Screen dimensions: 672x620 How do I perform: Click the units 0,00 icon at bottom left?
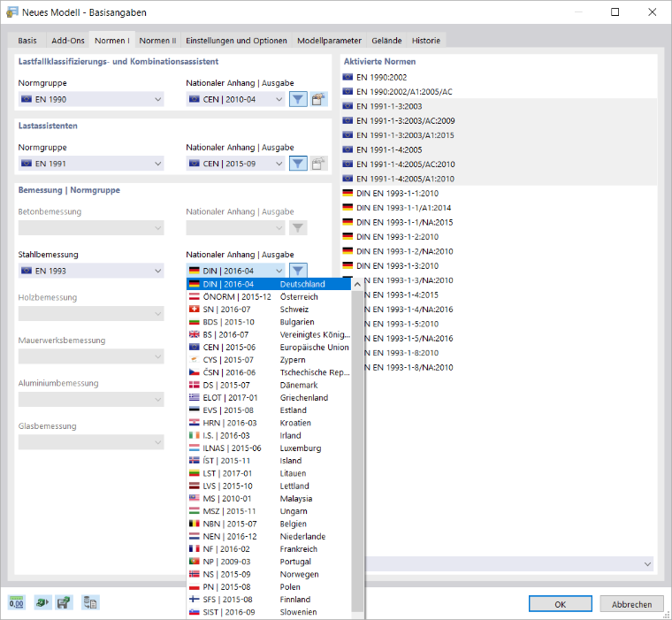point(17,602)
